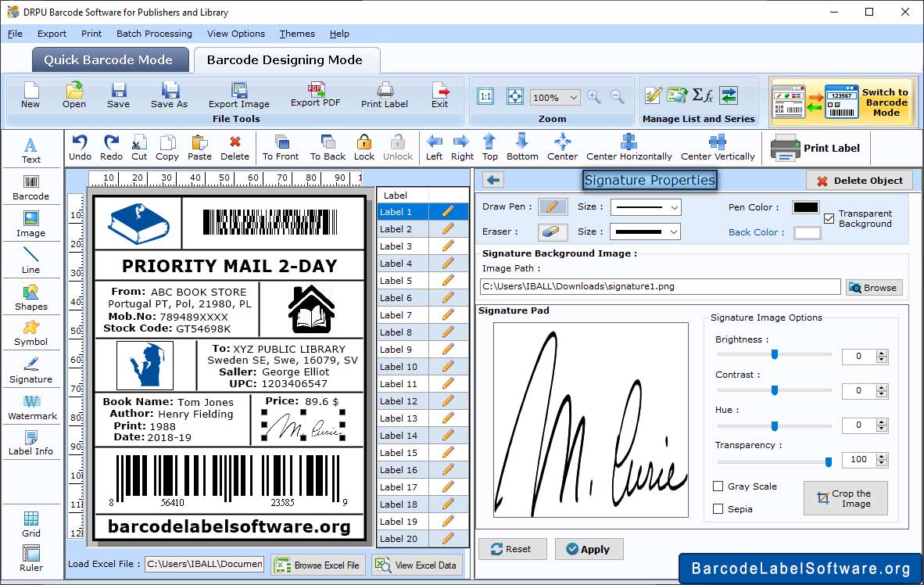924x585 pixels.
Task: Select the Draw Pen tool
Action: click(552, 207)
